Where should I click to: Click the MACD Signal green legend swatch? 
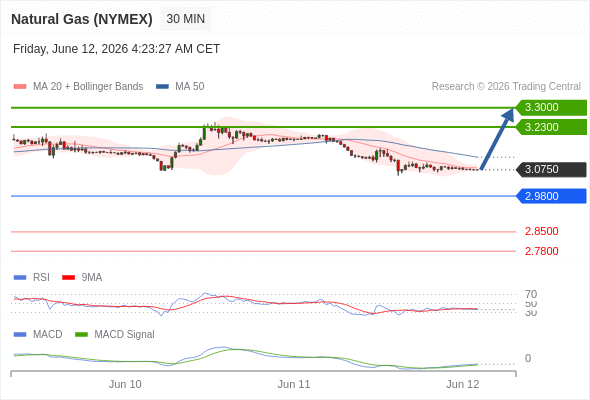tap(81, 335)
